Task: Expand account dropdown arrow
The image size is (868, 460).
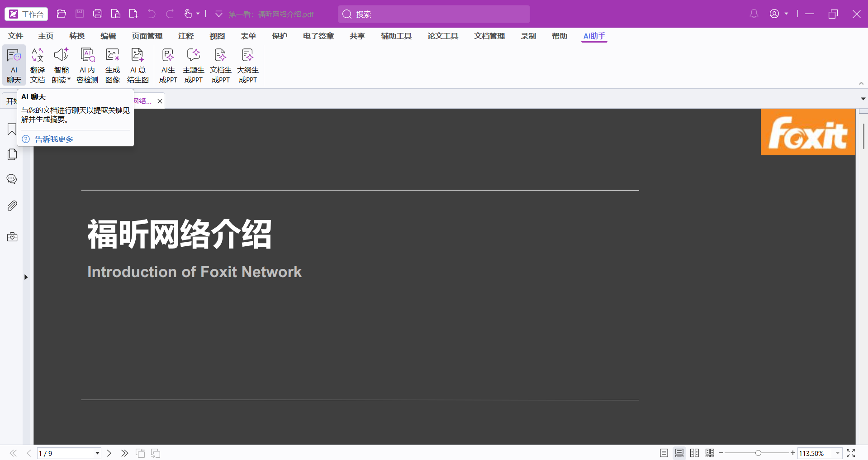Action: [786, 14]
